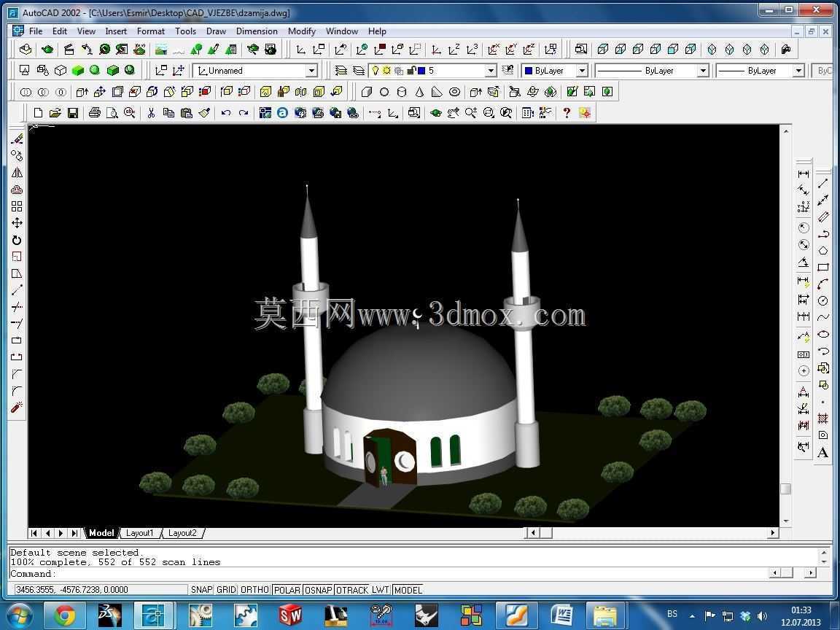840x630 pixels.
Task: Toggle OTRACK in status bar
Action: pos(352,590)
